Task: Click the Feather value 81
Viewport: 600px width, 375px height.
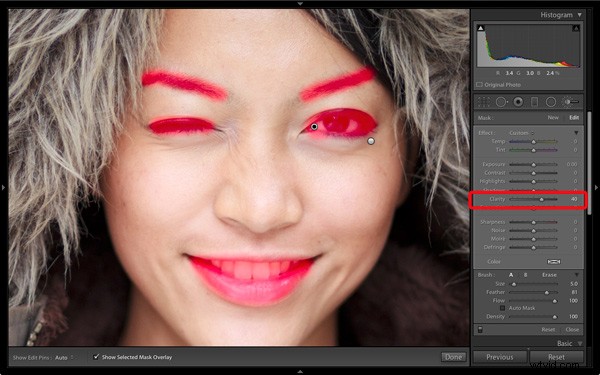Action: point(574,292)
